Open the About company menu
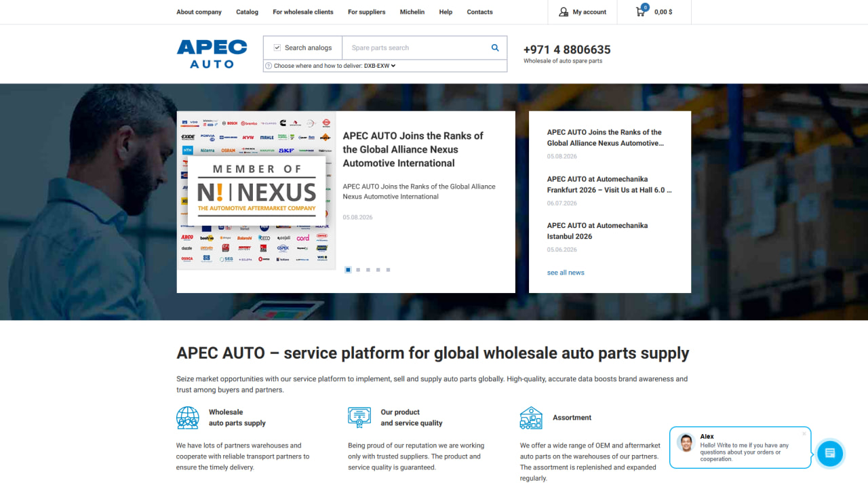 click(199, 12)
